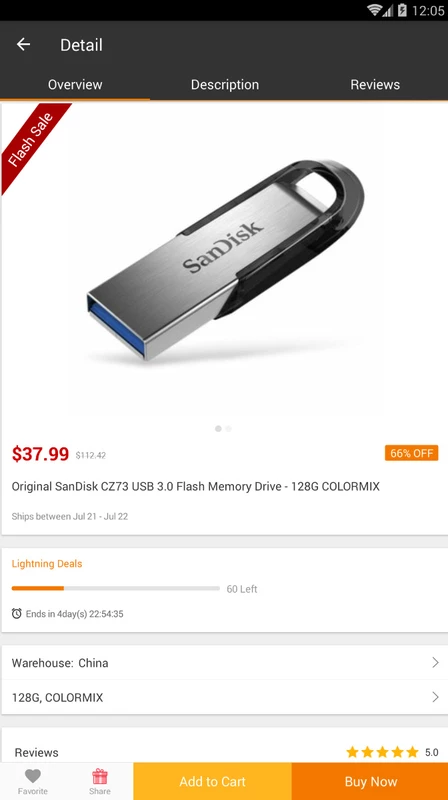The height and width of the screenshot is (800, 448).
Task: Open the Reviews section with star rating
Action: [225, 752]
